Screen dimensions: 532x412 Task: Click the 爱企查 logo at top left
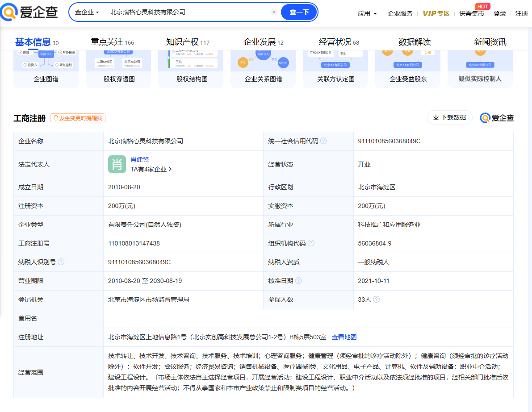click(29, 12)
